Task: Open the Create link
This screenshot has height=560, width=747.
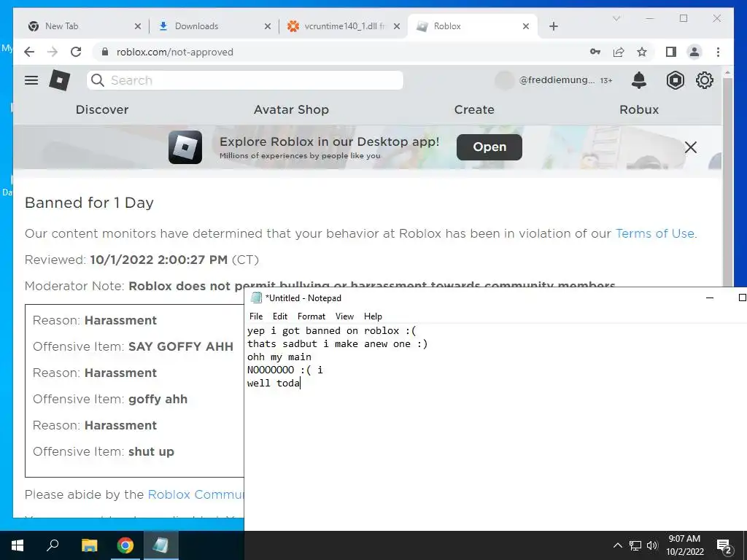Action: point(474,109)
